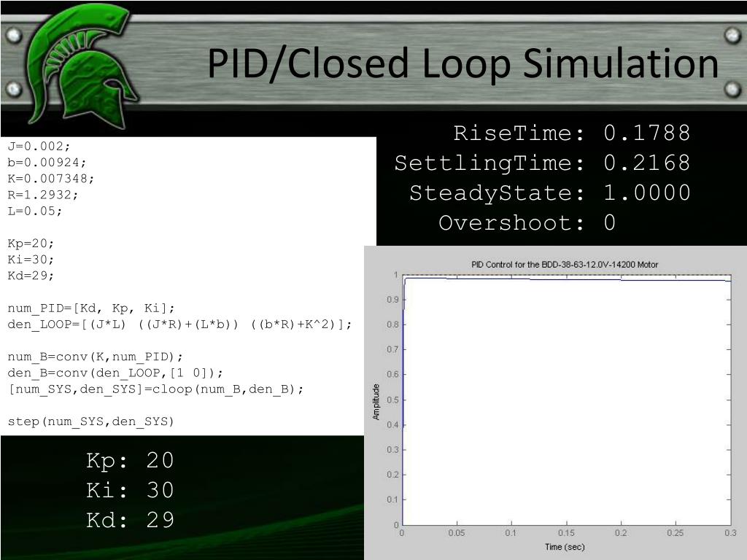Click the step(num_SYS,den_SYS) command
747x560 pixels.
click(x=91, y=422)
